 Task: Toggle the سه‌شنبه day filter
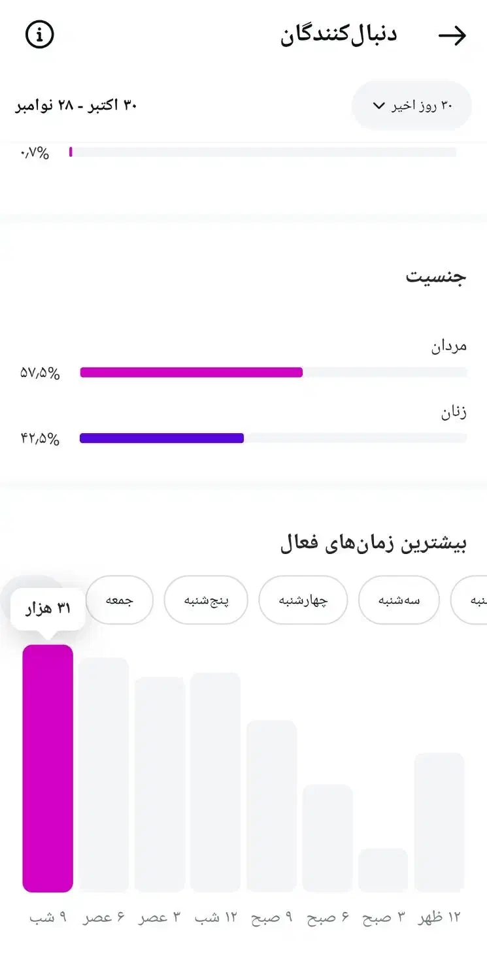click(399, 600)
